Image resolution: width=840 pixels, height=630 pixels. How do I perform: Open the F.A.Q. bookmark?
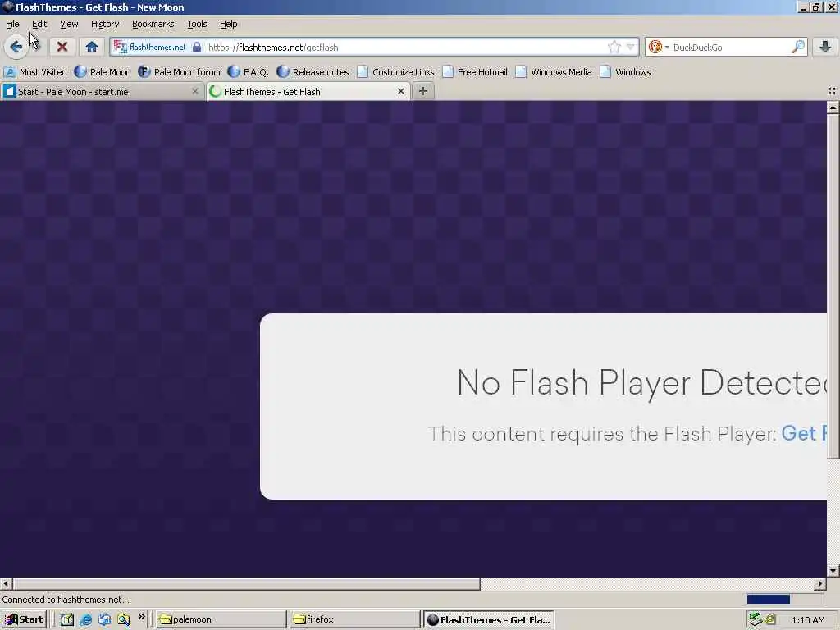[x=248, y=72]
